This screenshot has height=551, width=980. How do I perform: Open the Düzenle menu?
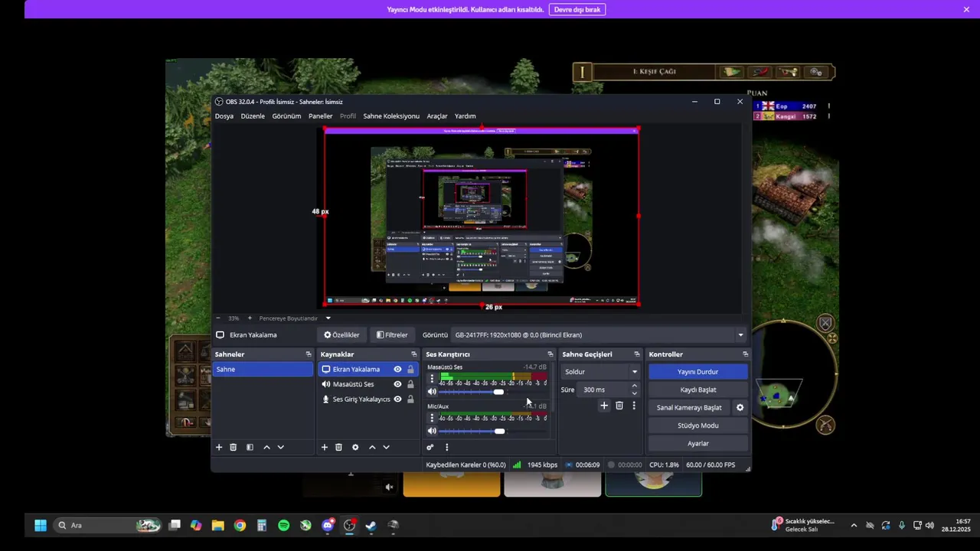click(253, 116)
